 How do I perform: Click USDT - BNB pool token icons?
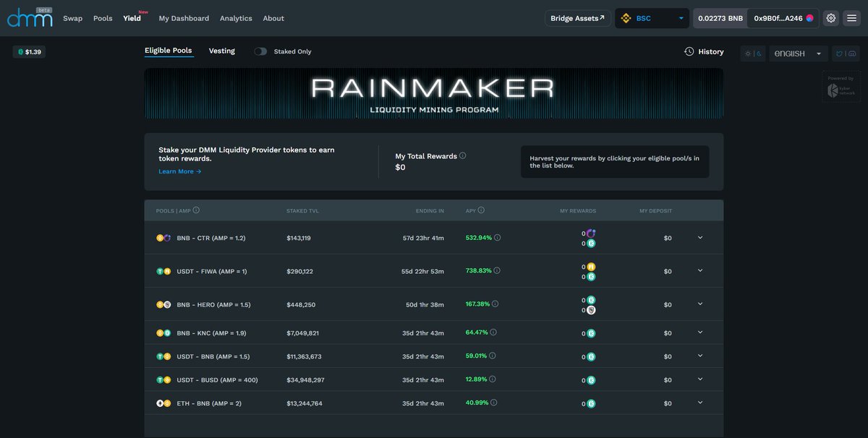click(x=163, y=356)
